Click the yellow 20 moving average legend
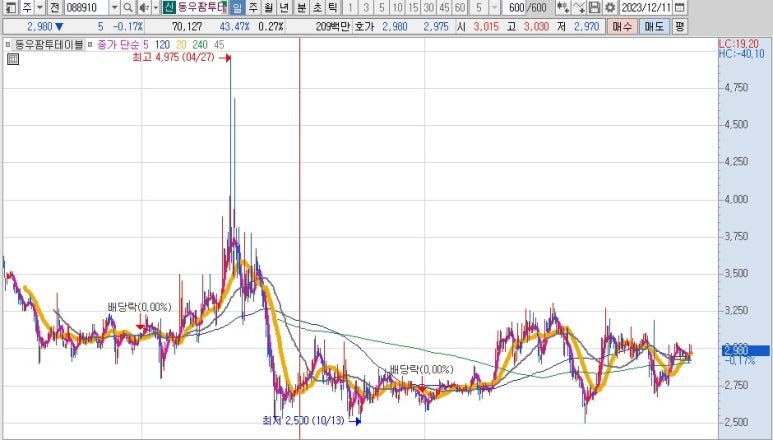Viewport: 773px width, 440px height. [x=181, y=45]
